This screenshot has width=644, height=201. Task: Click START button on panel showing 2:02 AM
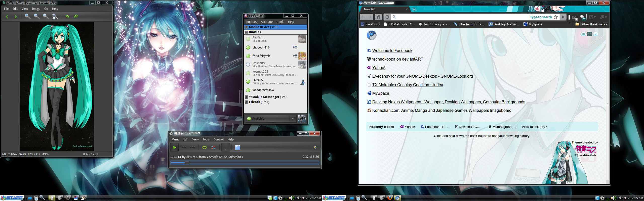12,198
